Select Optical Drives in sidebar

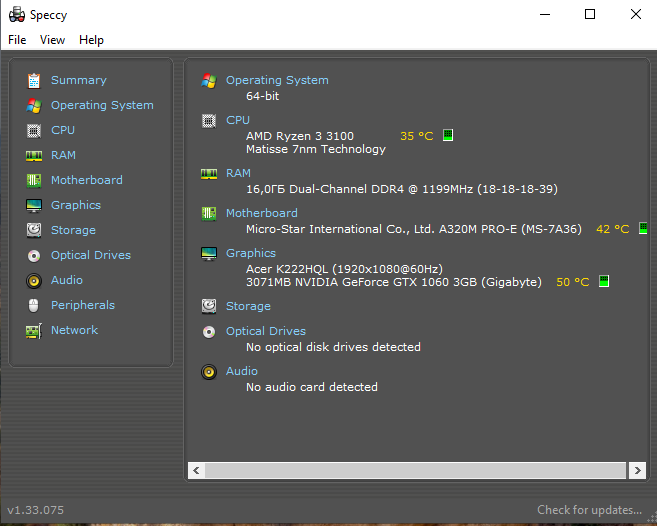click(91, 255)
